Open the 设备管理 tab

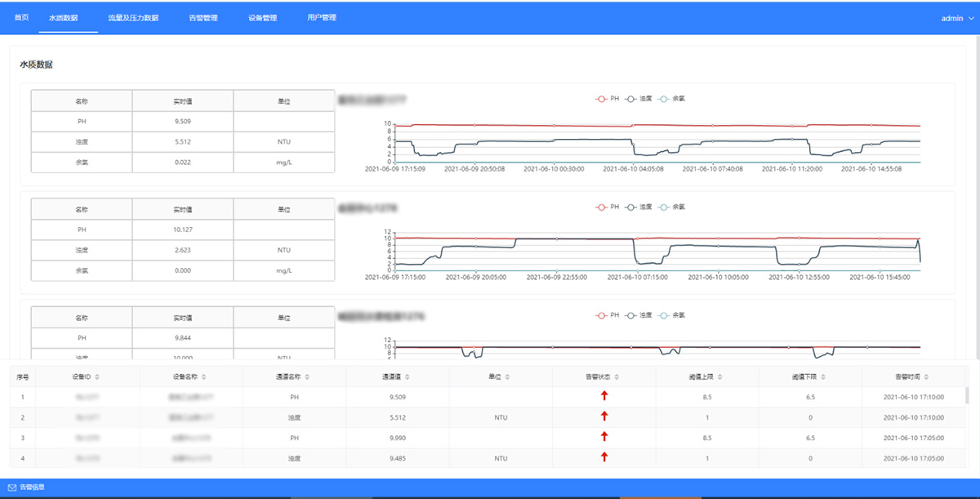(263, 18)
